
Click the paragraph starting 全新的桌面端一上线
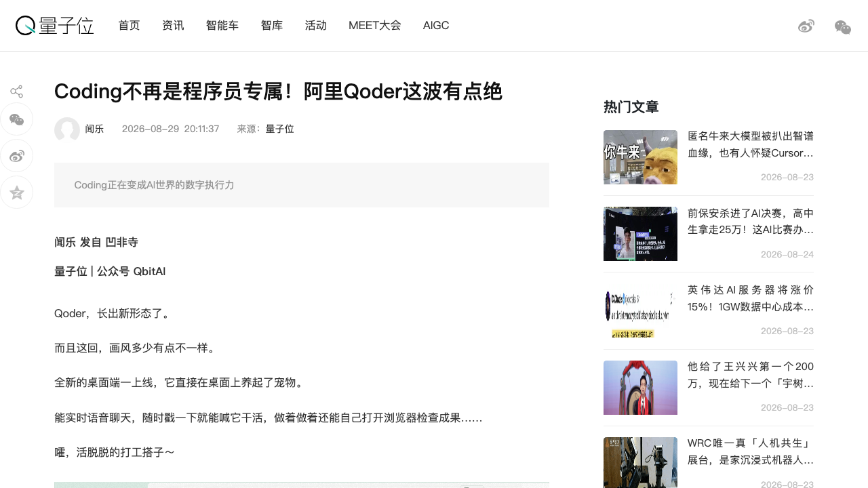(x=179, y=383)
